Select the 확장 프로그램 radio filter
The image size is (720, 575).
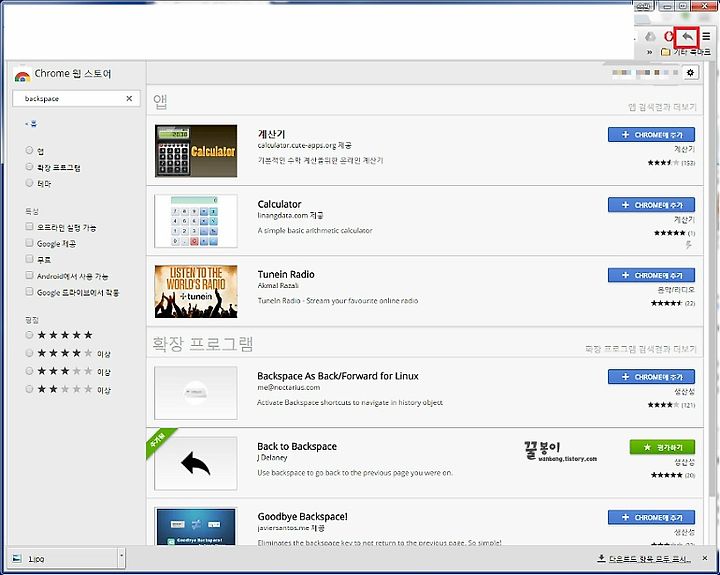coord(29,167)
